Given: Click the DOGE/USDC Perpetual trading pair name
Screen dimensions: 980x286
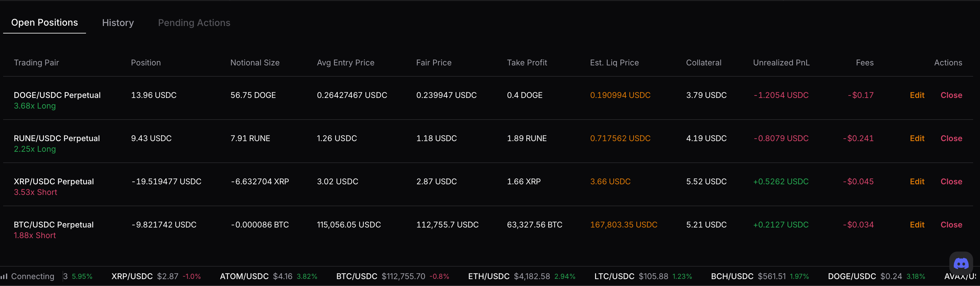Looking at the screenshot, I should 57,95.
